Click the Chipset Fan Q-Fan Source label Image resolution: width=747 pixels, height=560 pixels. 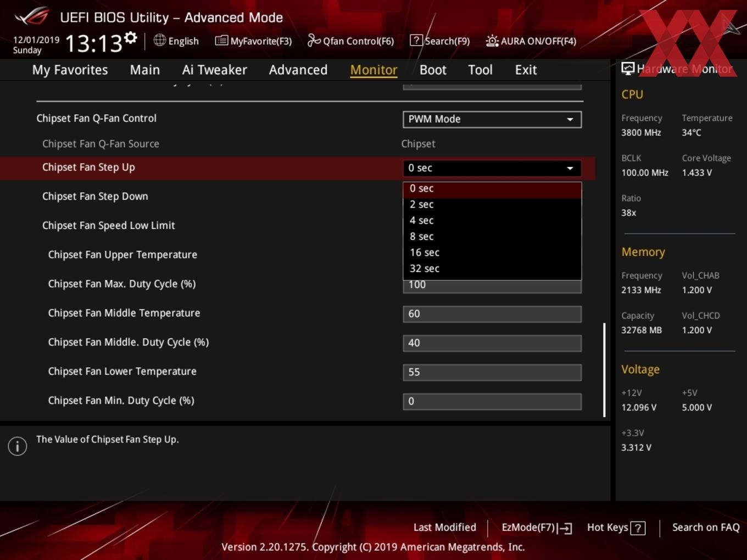click(101, 144)
